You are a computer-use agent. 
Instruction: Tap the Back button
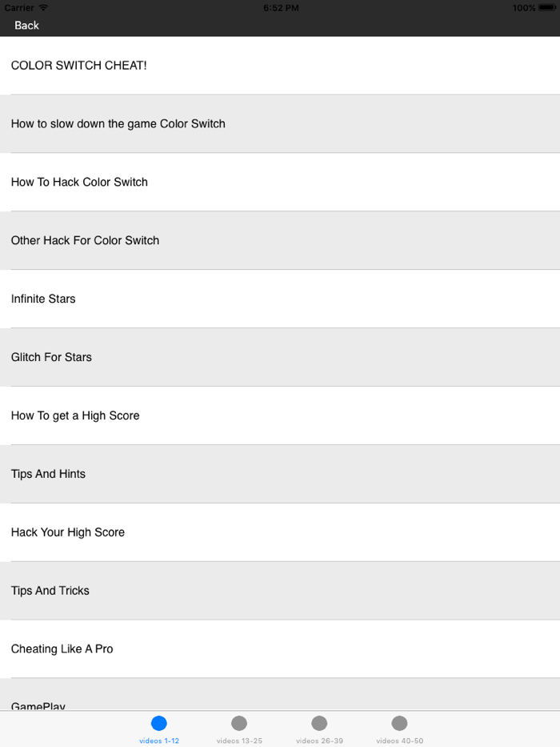[26, 25]
